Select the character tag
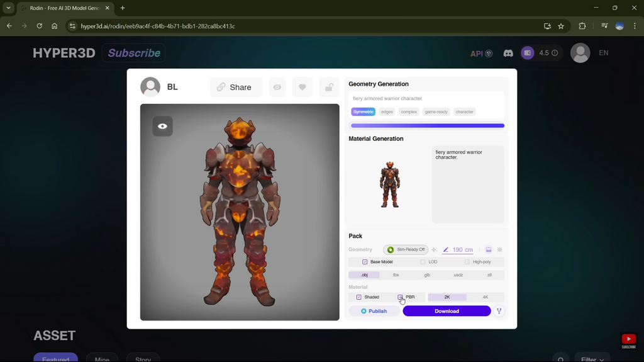The image size is (644, 362). pos(465,112)
